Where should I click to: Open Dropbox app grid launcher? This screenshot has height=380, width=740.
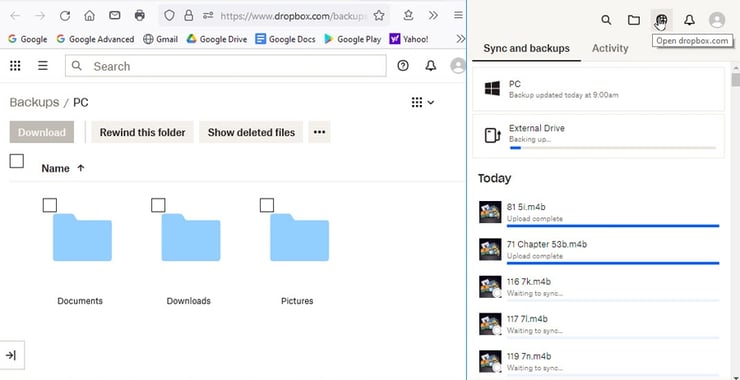pos(15,66)
